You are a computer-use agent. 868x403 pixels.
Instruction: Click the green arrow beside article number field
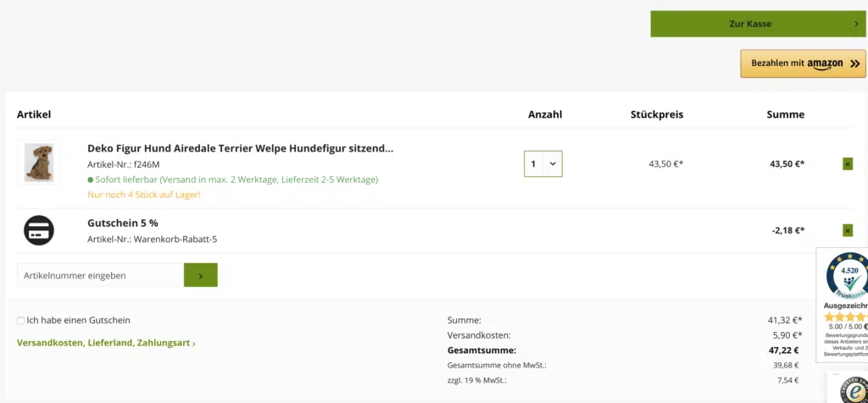coord(201,275)
